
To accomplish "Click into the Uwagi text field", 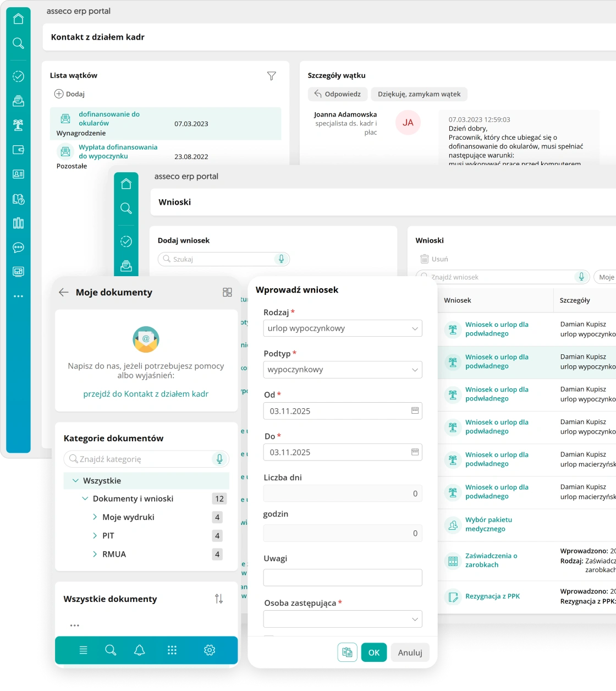I will point(343,578).
